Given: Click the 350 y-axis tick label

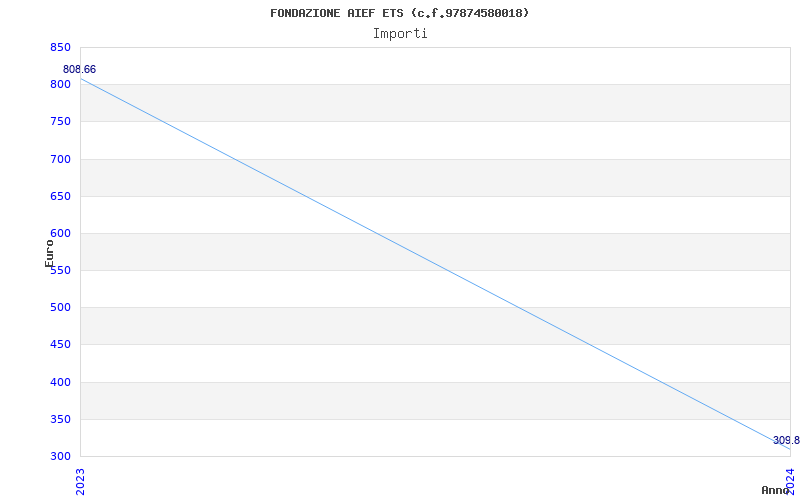Looking at the screenshot, I should click(60, 419).
